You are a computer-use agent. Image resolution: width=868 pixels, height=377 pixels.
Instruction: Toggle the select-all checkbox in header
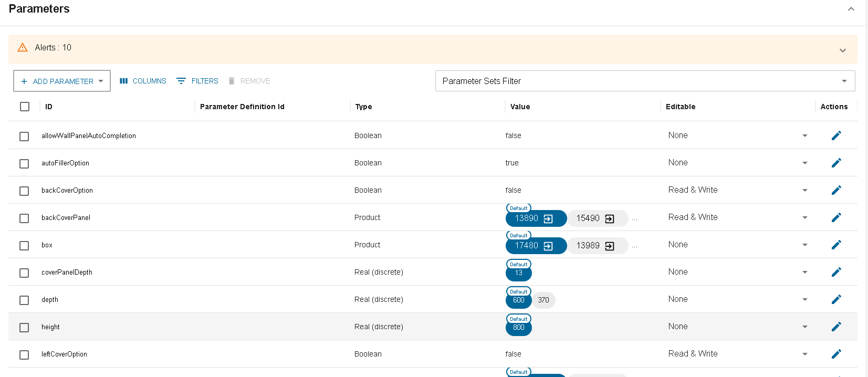pos(25,107)
